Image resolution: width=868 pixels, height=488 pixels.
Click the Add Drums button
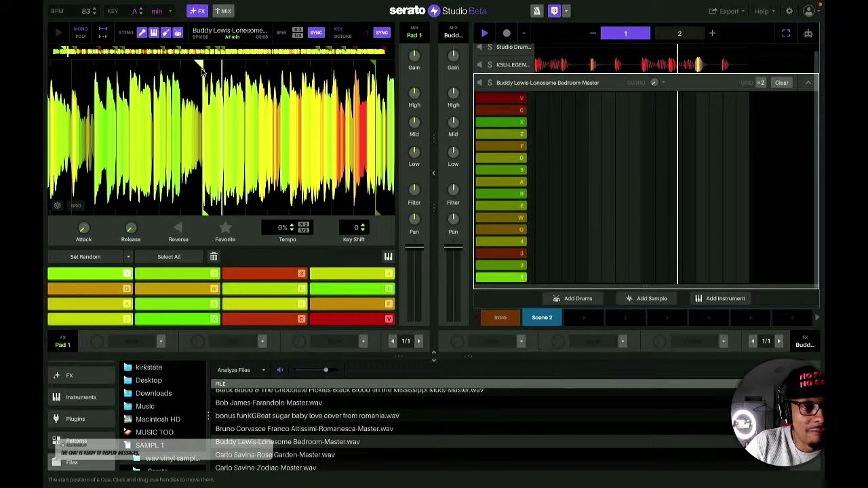click(x=572, y=298)
